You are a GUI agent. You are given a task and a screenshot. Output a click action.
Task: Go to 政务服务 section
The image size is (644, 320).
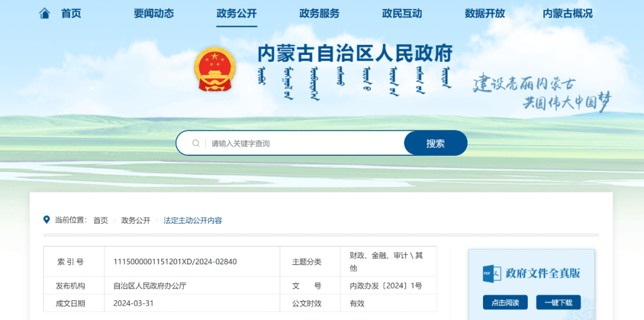click(x=319, y=14)
